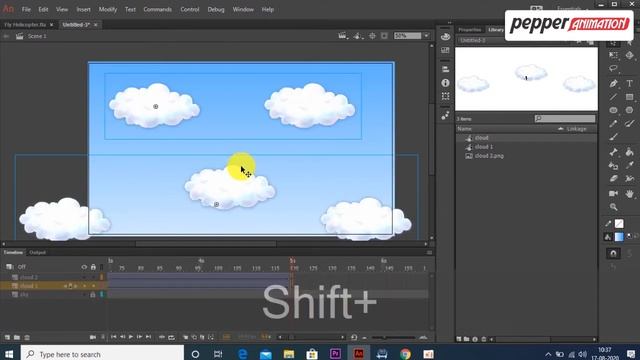The height and width of the screenshot is (360, 640).
Task: Open the stage zoom percentage dropdown
Action: [427, 36]
